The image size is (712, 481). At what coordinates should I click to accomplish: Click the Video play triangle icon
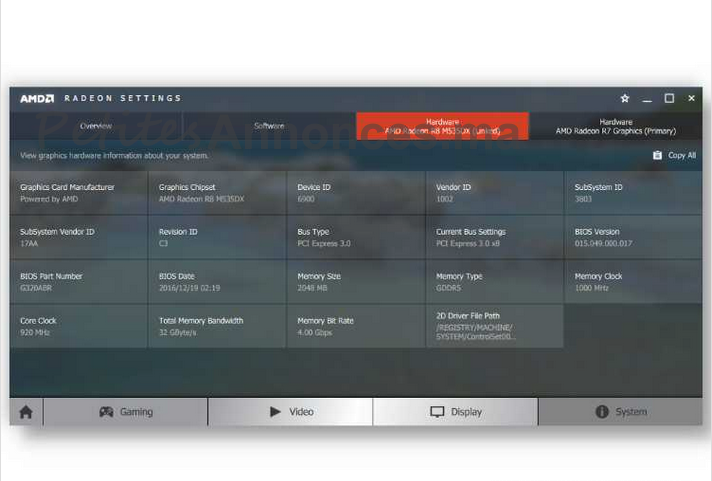coord(275,412)
